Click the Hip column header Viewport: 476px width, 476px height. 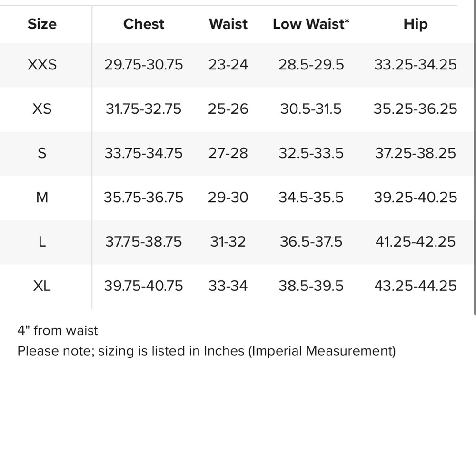[415, 24]
